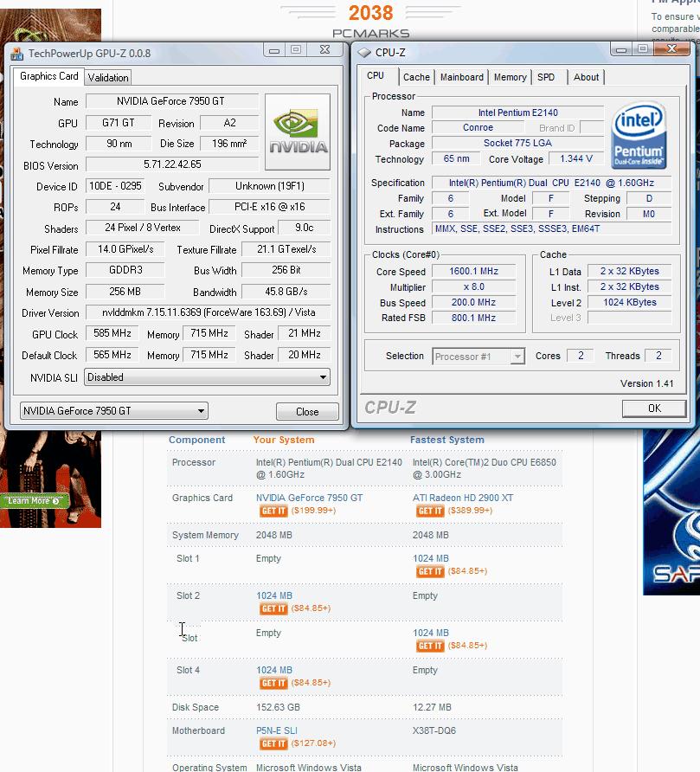This screenshot has height=772, width=700.
Task: Open the Slot 2 1024 MB link
Action: [274, 595]
